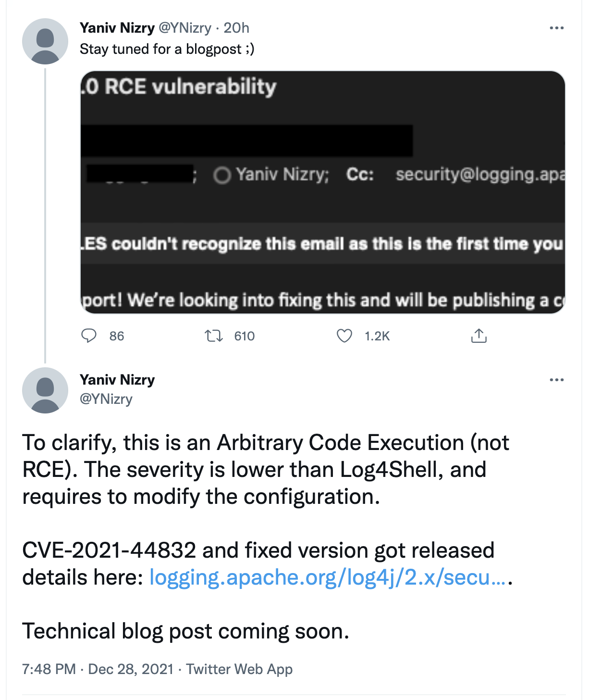This screenshot has width=589, height=700.
Task: Click the 20h timestamp
Action: (x=236, y=28)
